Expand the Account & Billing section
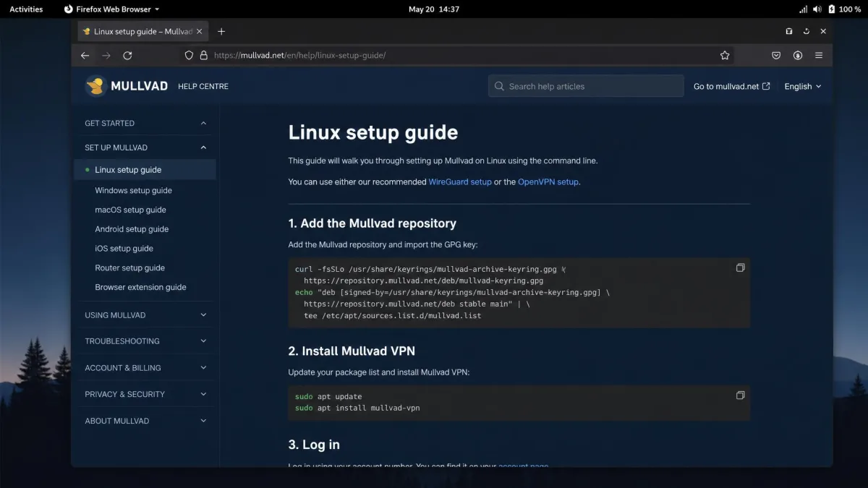Image resolution: width=868 pixels, height=488 pixels. pos(203,368)
